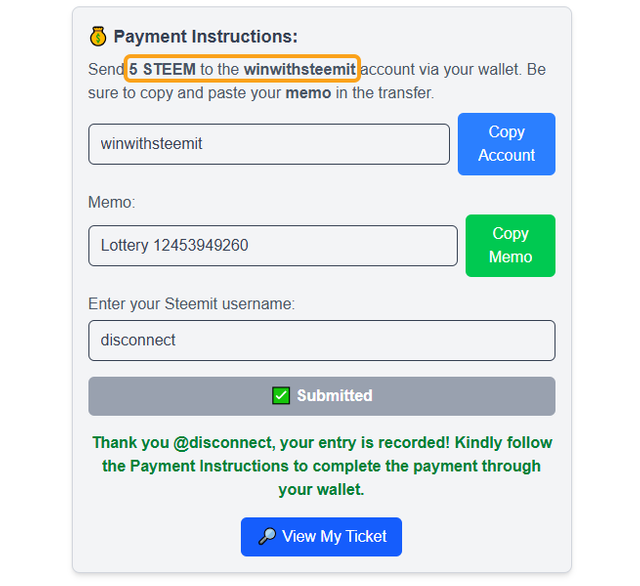
Task: Click the money bag icon beside Payment Instructions
Action: click(98, 37)
